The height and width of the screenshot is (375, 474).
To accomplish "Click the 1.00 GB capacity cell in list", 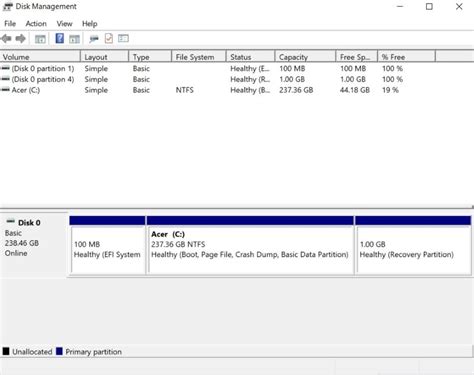I will [x=292, y=79].
